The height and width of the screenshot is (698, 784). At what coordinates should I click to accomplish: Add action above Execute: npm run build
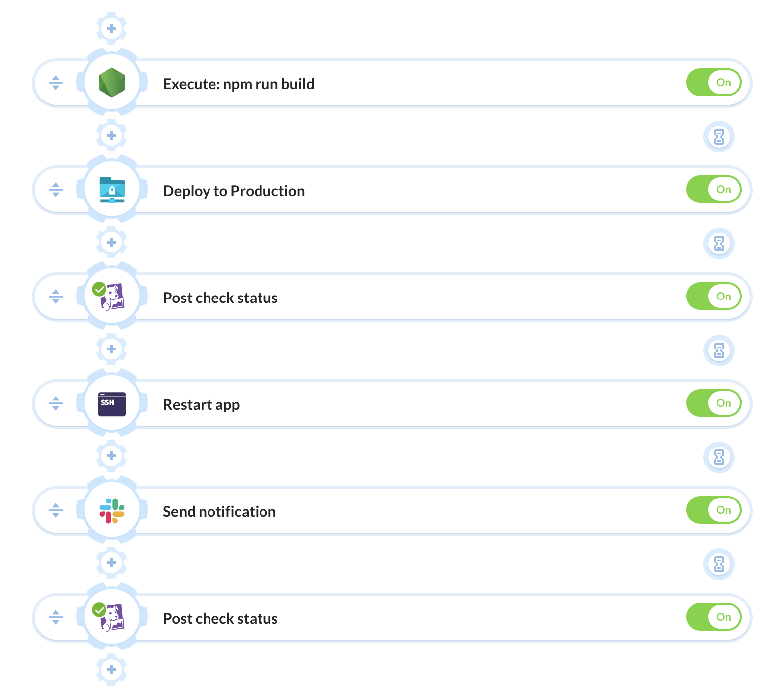(111, 28)
